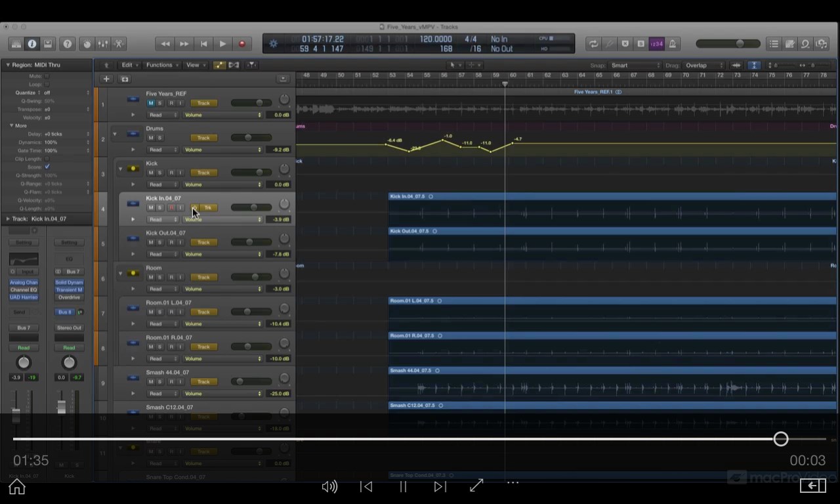This screenshot has width=840, height=504.
Task: Open the Loop Browser icon
Action: 805,43
